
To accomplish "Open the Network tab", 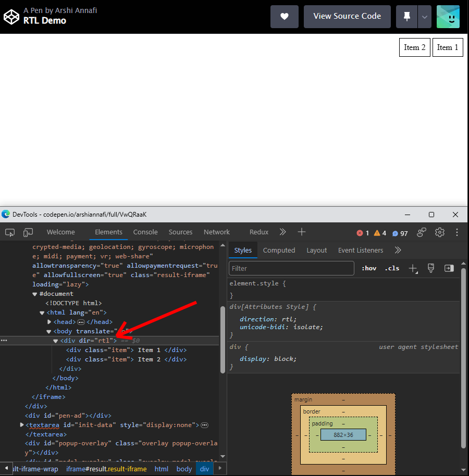I will click(x=217, y=232).
